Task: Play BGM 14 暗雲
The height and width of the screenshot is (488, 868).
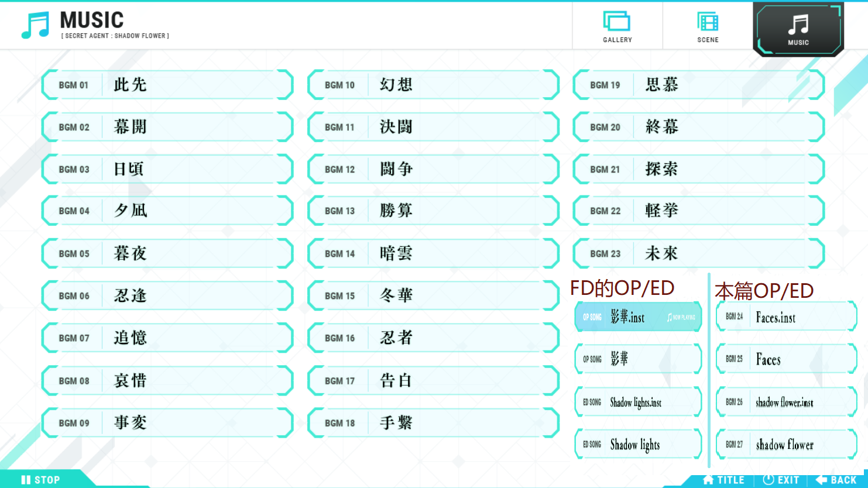Action: coord(433,253)
